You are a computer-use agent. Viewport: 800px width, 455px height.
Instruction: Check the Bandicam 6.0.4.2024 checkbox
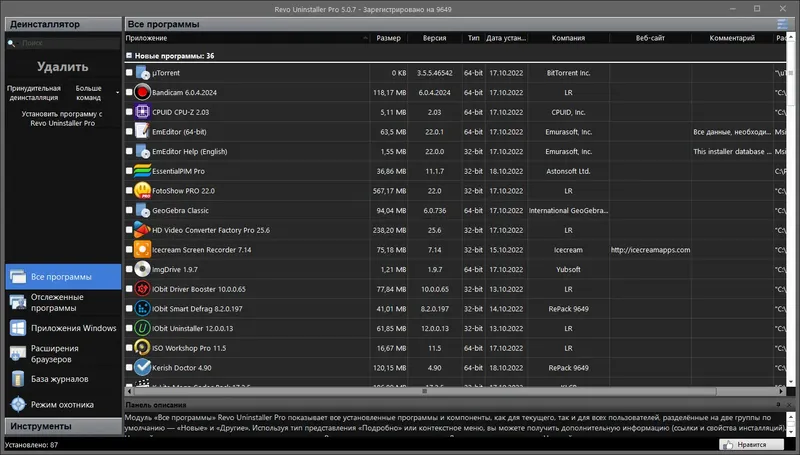coord(129,92)
